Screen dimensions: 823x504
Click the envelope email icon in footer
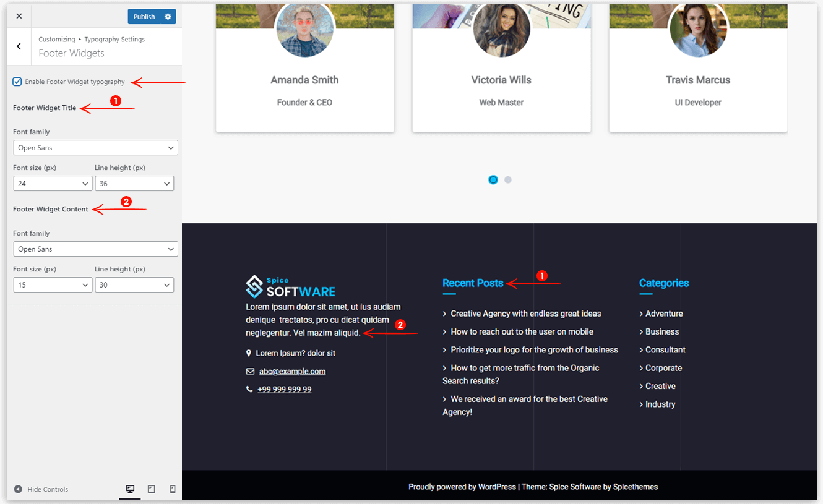tap(250, 372)
